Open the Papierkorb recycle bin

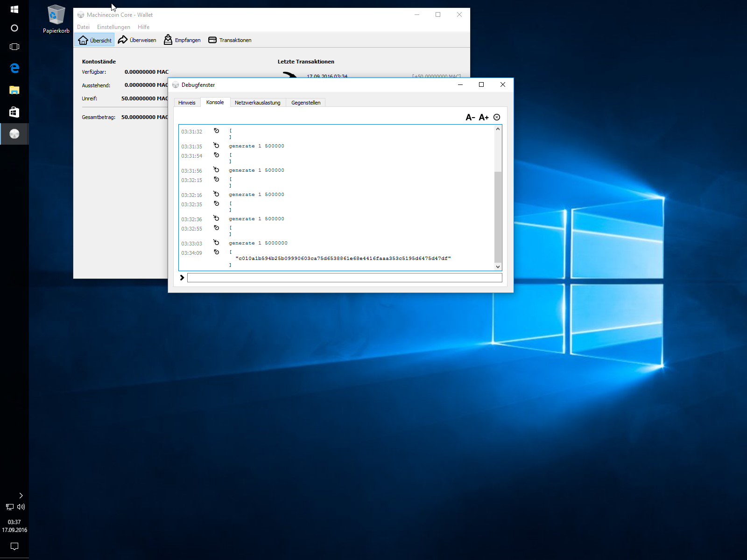click(x=56, y=20)
